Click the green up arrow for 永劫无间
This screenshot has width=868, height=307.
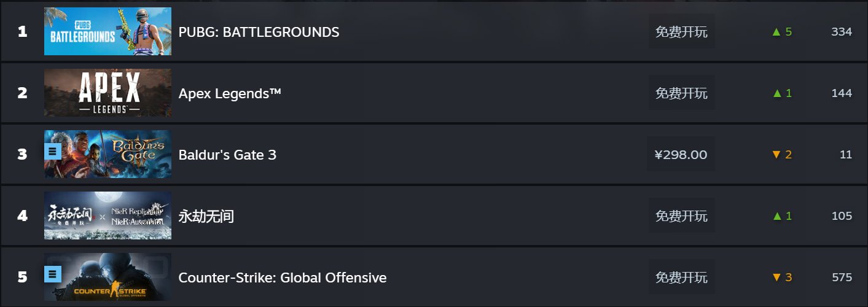pyautogui.click(x=776, y=216)
